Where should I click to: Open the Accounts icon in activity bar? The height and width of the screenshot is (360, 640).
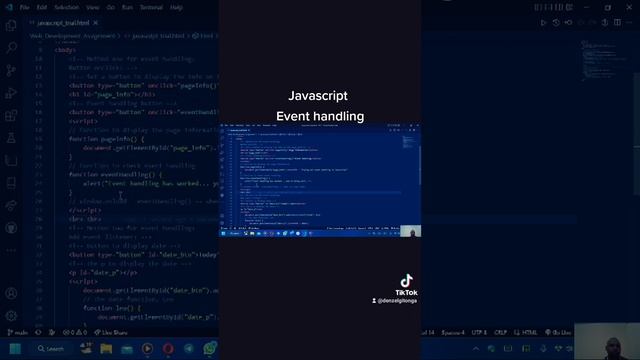tap(11, 293)
